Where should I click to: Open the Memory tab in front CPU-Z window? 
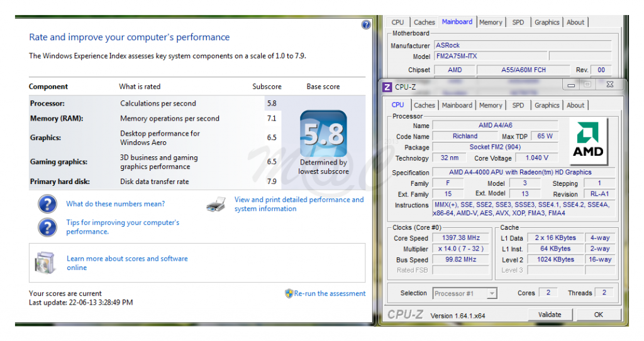(491, 106)
